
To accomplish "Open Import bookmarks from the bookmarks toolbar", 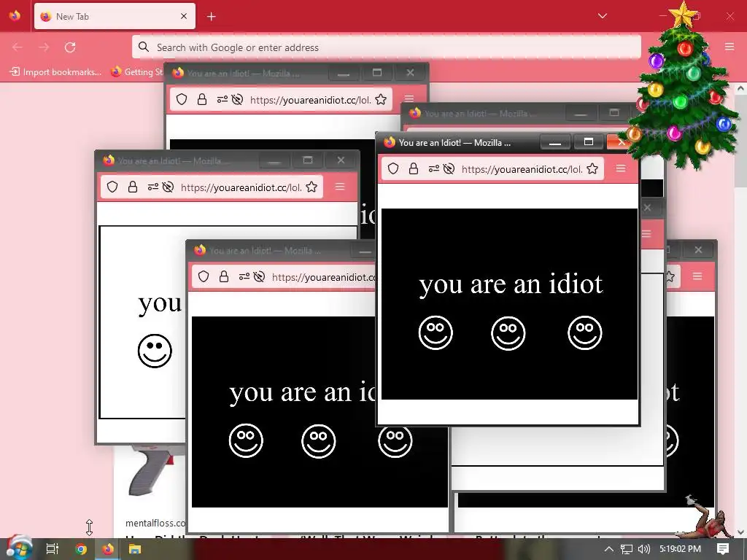I will (x=56, y=72).
